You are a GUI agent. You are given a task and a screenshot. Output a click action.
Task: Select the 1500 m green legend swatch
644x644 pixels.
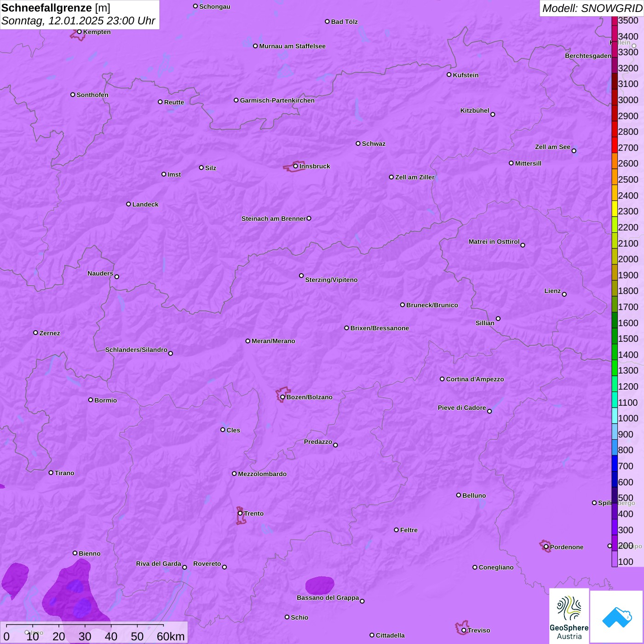(x=615, y=336)
